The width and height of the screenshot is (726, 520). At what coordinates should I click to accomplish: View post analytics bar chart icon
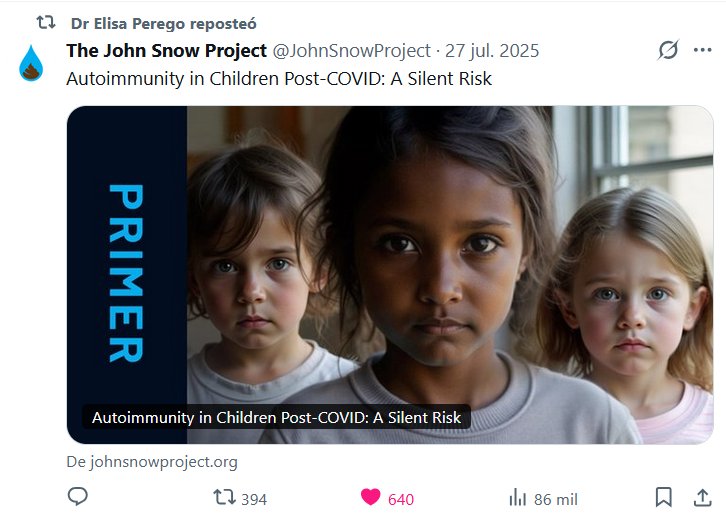click(518, 497)
